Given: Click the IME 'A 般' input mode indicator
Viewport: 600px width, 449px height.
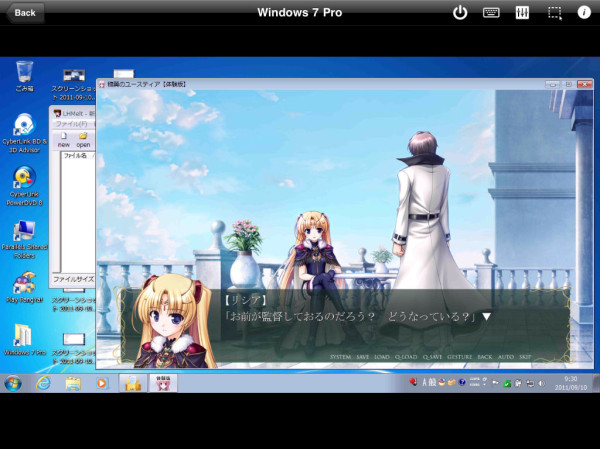Looking at the screenshot, I should (429, 382).
